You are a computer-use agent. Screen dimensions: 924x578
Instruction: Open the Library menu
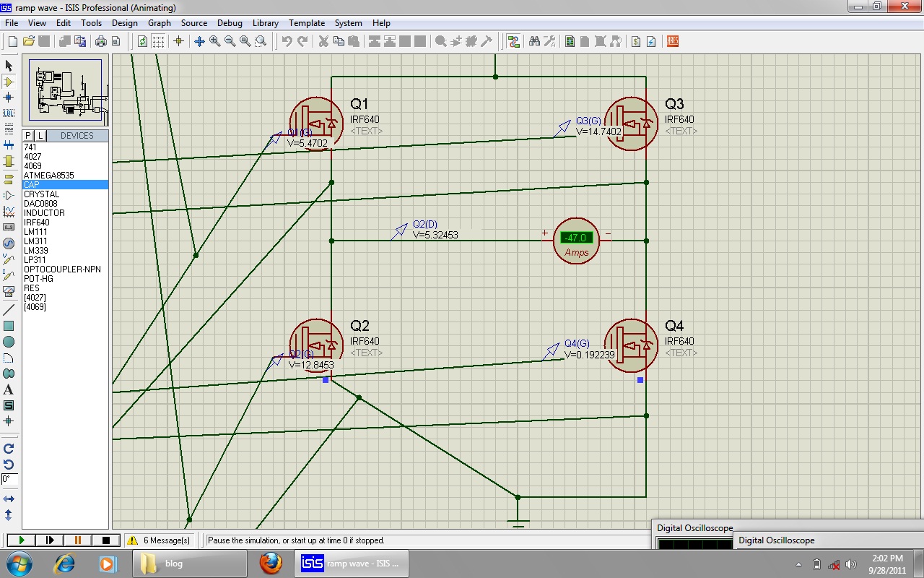265,22
